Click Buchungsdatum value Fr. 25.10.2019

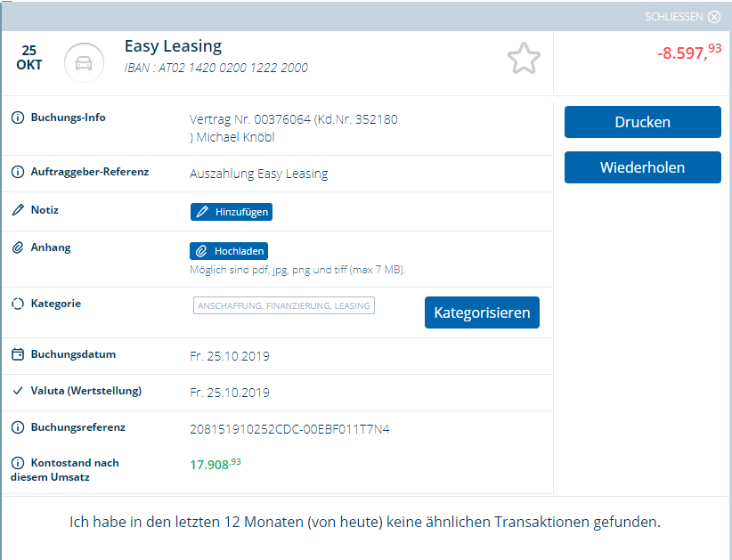coord(230,356)
